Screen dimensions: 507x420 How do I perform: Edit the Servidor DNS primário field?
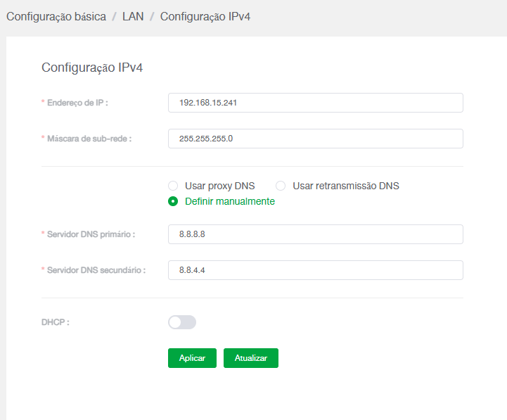click(x=316, y=234)
